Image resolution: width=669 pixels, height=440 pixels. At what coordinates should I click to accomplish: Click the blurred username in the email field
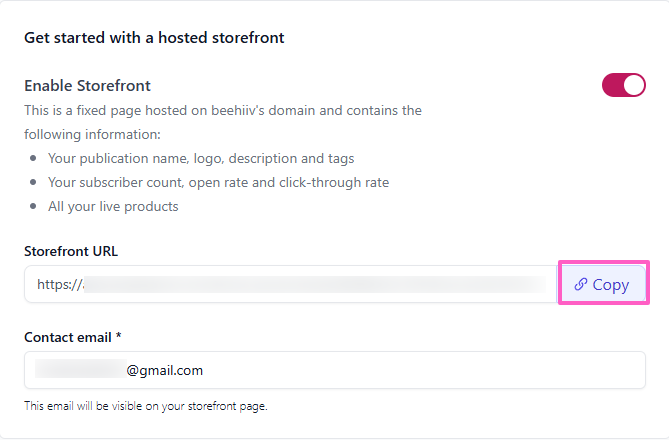tap(80, 370)
